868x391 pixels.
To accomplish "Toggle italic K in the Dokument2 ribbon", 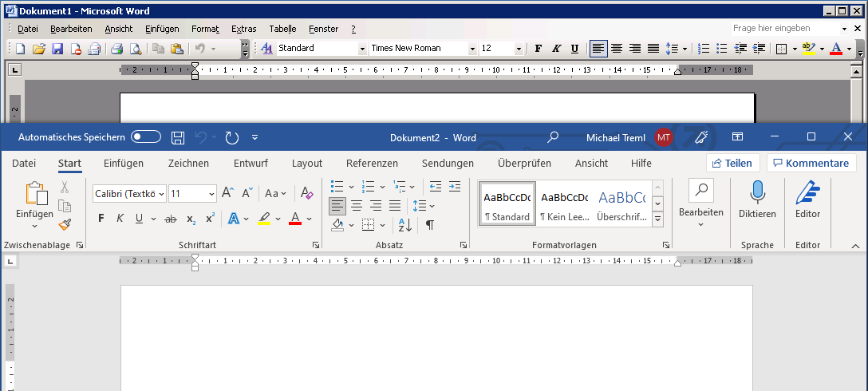I will (120, 219).
